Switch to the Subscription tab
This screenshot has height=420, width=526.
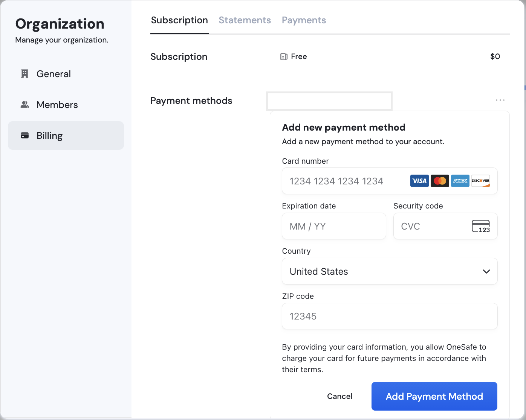click(179, 20)
